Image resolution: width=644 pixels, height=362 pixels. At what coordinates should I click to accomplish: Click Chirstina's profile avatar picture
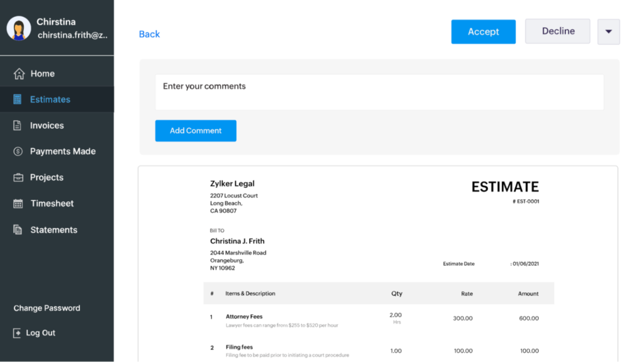pos(19,28)
